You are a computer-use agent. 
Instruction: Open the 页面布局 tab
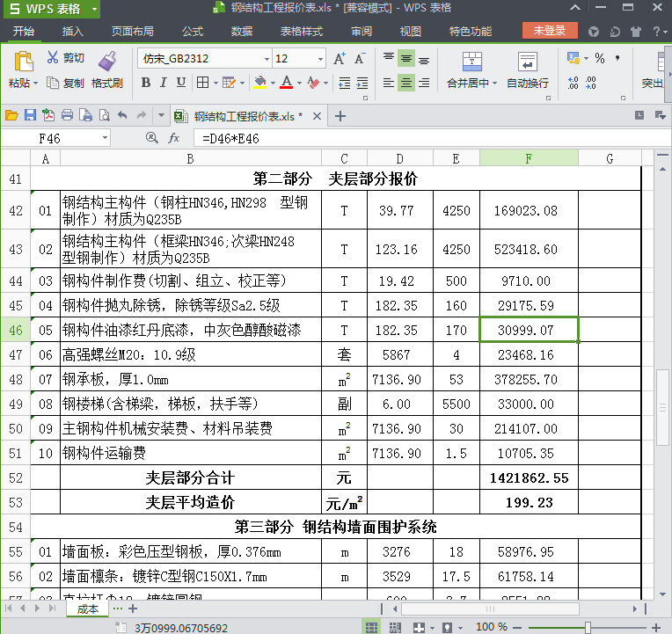pos(133,32)
